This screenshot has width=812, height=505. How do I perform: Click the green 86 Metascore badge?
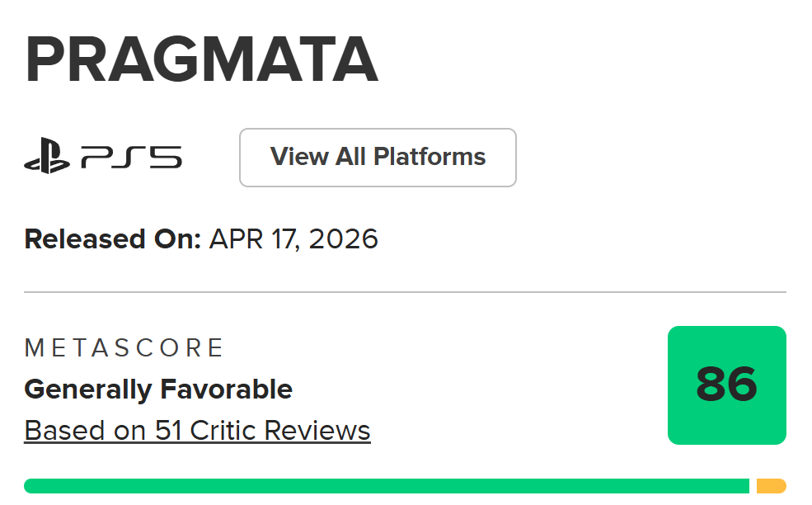point(726,385)
